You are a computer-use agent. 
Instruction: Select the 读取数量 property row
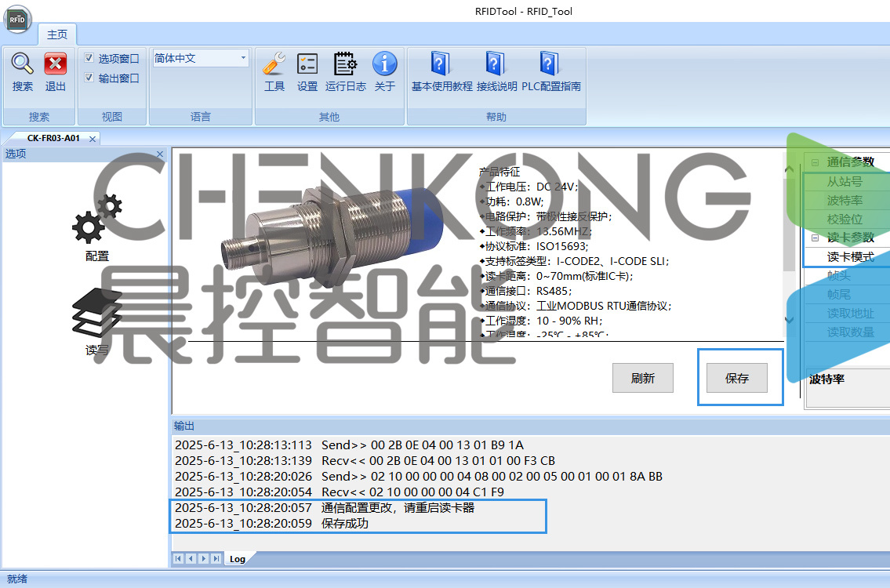(x=848, y=332)
